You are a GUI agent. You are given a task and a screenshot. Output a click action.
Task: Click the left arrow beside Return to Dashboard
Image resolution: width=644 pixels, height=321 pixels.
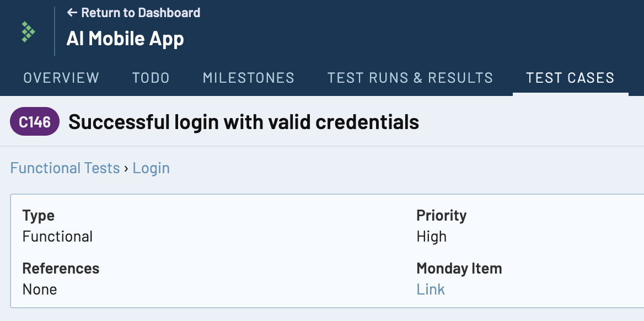tap(72, 13)
